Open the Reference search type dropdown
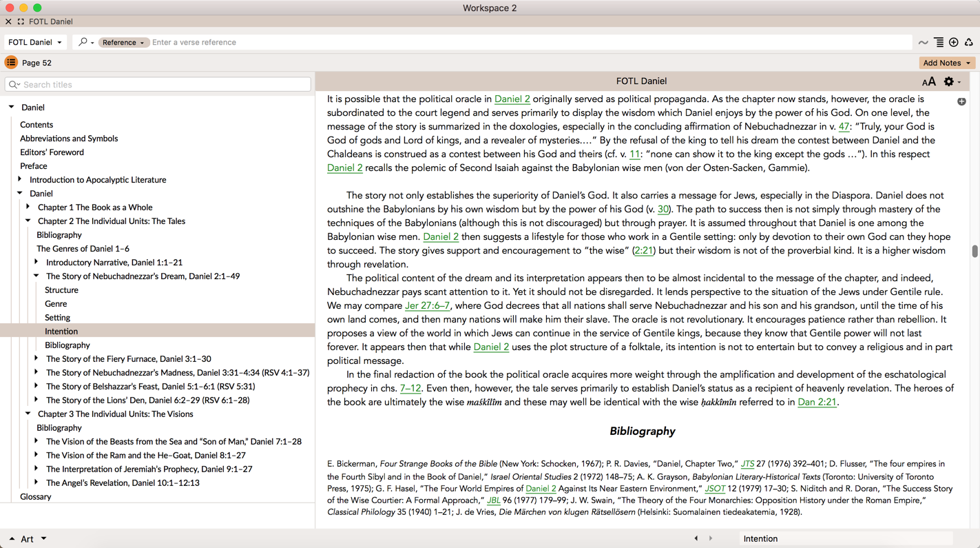 [123, 43]
